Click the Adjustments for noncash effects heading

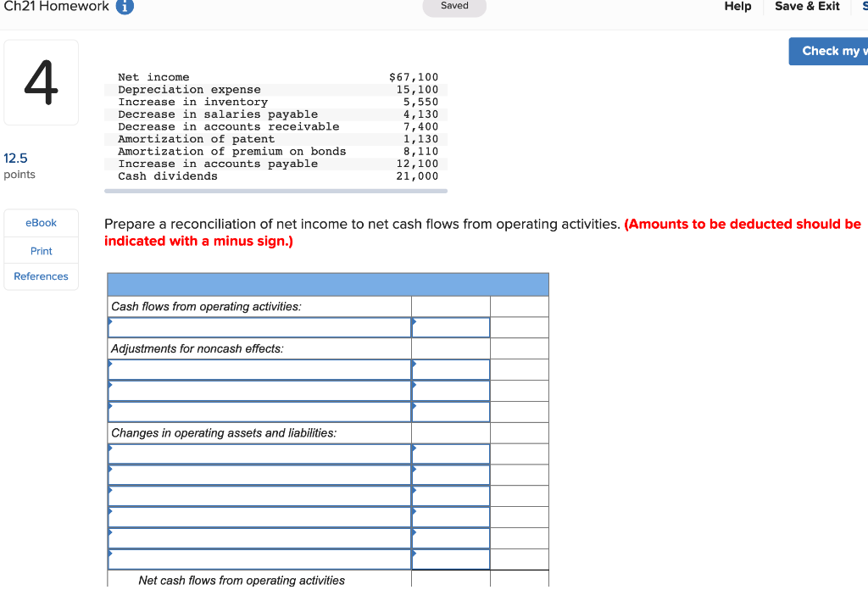coord(197,348)
